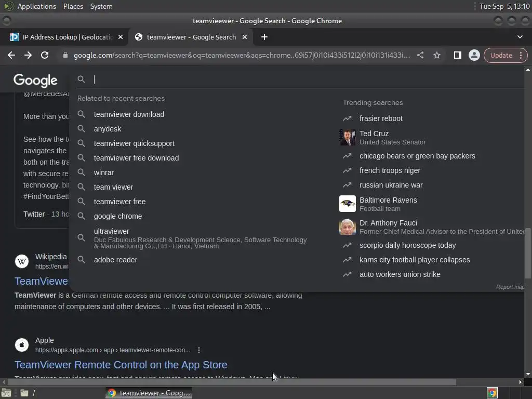Choose trending scorpio daily horoscope today
The image size is (532, 399).
pos(407,245)
